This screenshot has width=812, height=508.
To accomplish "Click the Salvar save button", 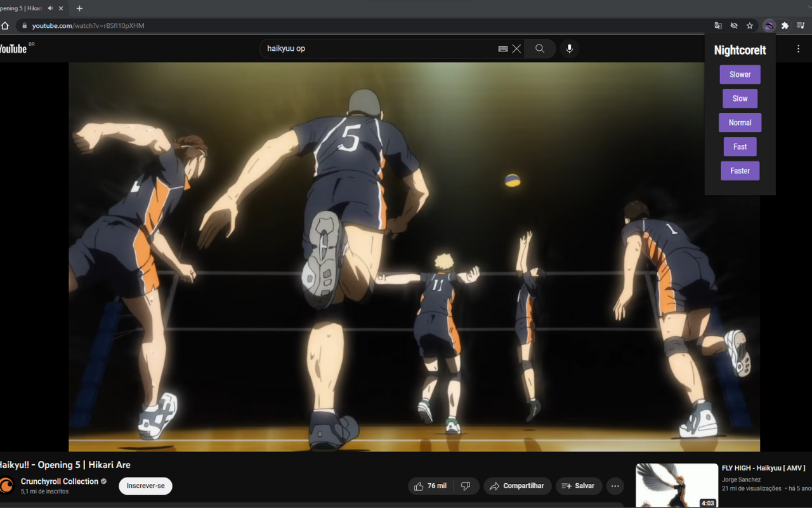I will 579,486.
